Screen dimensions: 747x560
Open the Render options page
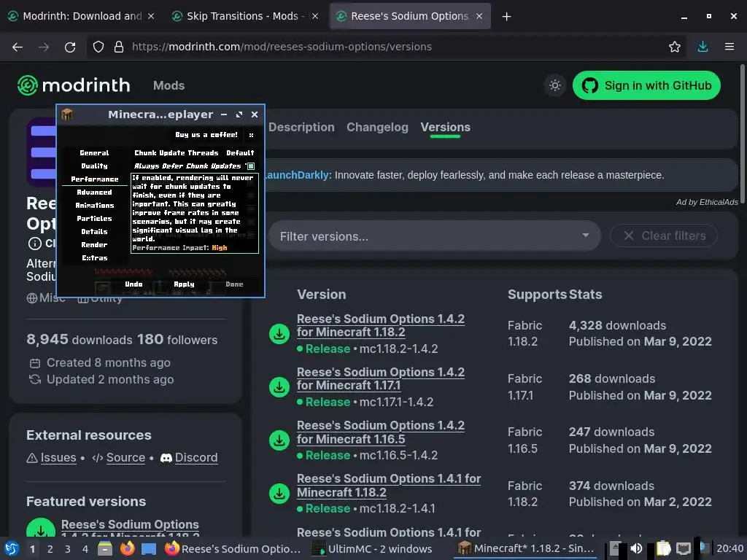(94, 244)
